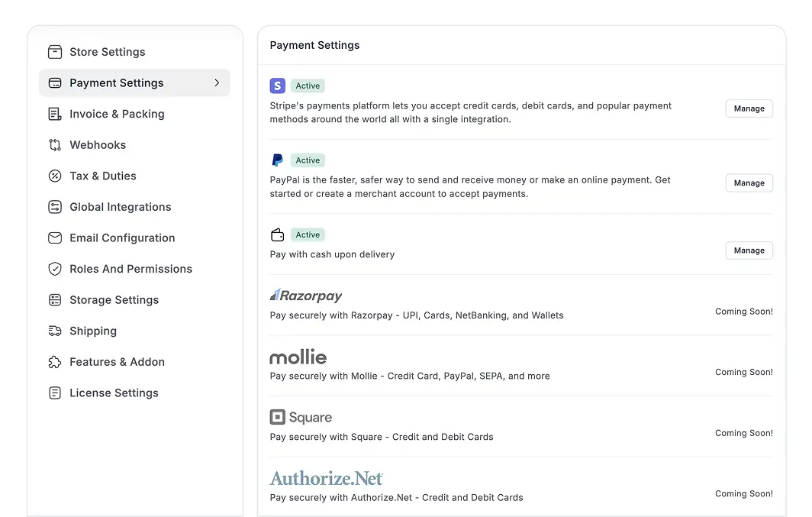
Task: Expand Payment Settings using the chevron arrow
Action: pyautogui.click(x=217, y=82)
